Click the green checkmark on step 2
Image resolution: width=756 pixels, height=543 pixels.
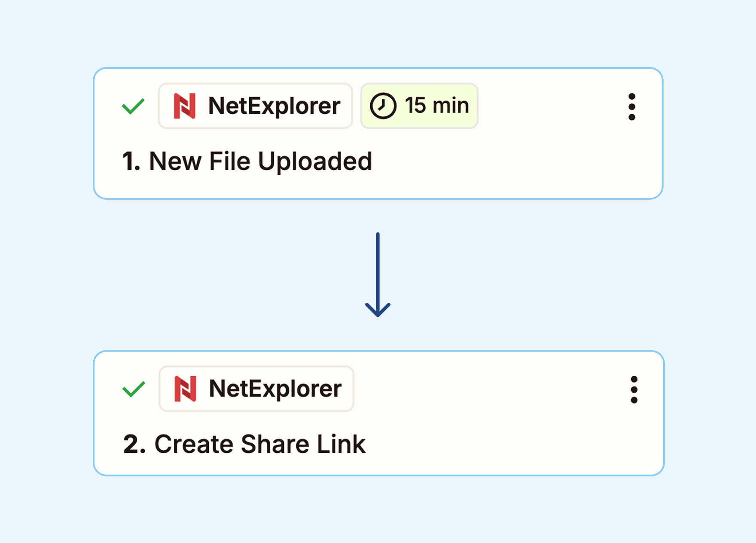134,389
